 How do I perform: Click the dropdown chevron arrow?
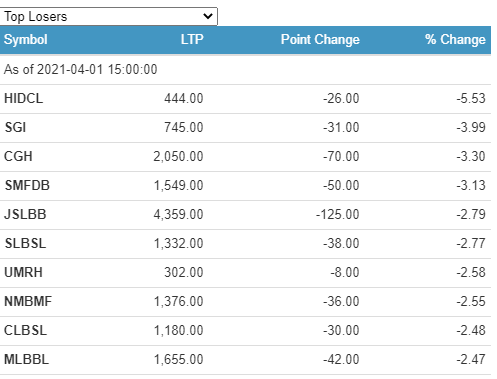208,16
